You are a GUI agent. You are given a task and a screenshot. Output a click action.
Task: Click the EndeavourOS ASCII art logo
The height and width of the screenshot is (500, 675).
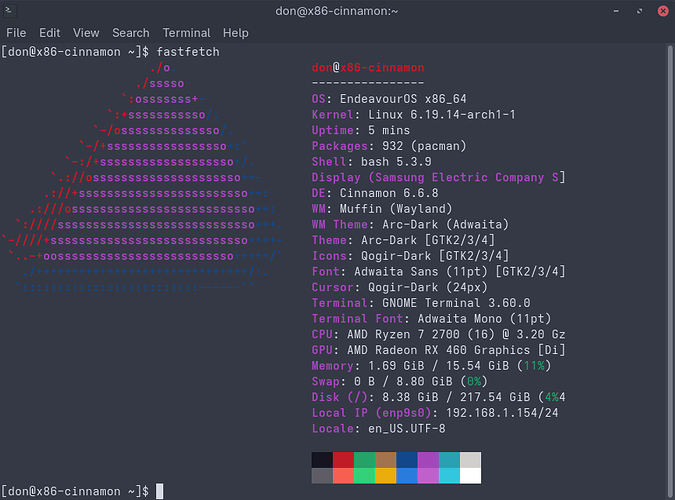point(142,177)
